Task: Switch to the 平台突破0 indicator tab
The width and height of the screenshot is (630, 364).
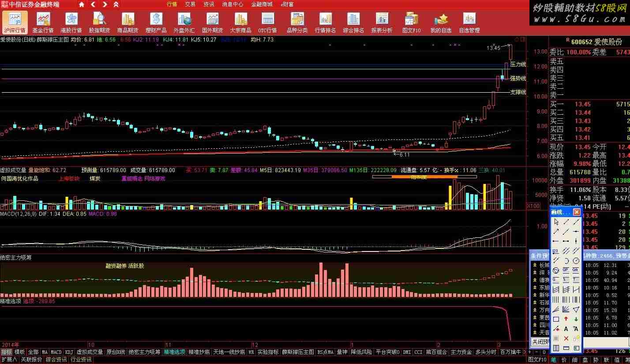Action: pos(388,352)
